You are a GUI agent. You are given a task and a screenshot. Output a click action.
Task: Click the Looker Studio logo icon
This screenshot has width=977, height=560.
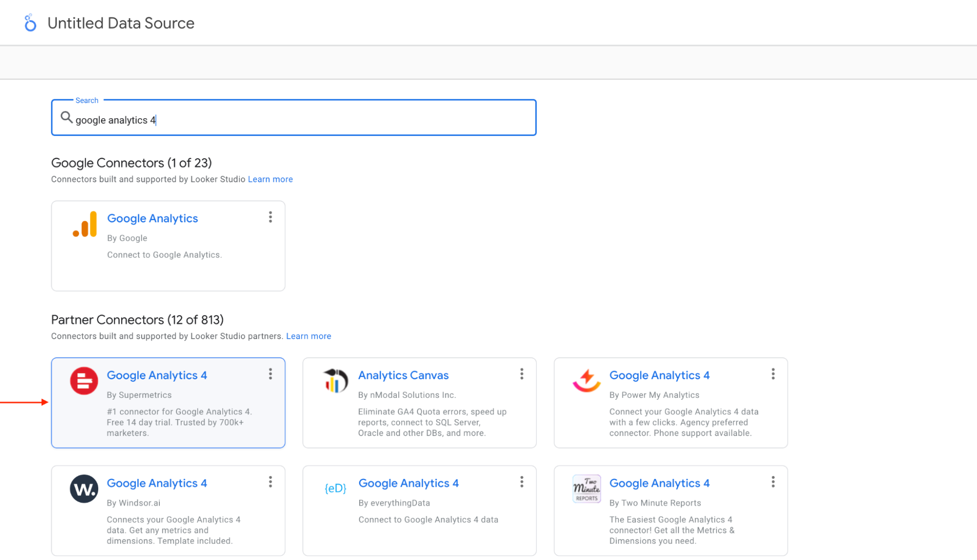(30, 23)
